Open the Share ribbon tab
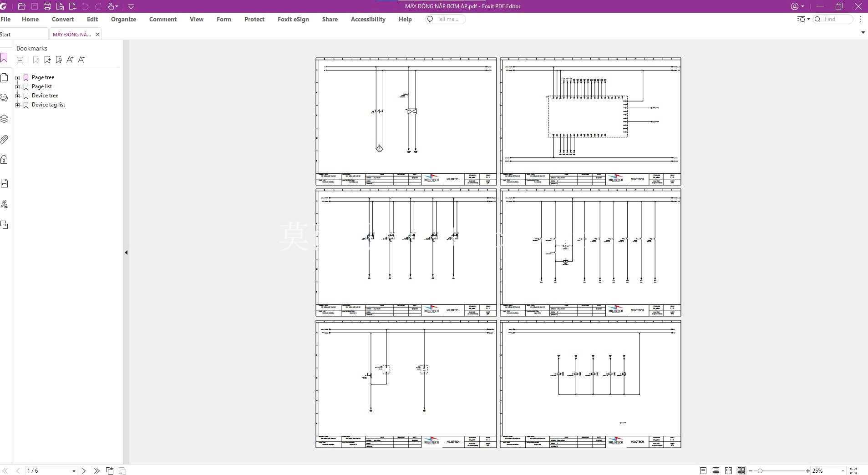 click(x=330, y=19)
